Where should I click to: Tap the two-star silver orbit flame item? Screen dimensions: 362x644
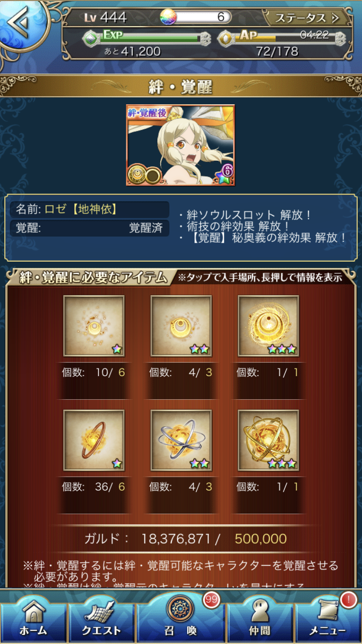tap(181, 440)
